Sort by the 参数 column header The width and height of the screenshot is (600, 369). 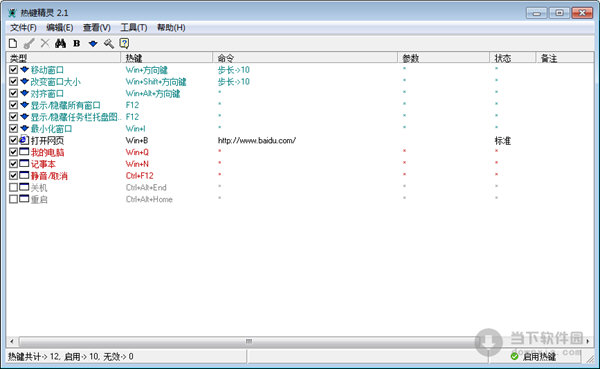[444, 58]
